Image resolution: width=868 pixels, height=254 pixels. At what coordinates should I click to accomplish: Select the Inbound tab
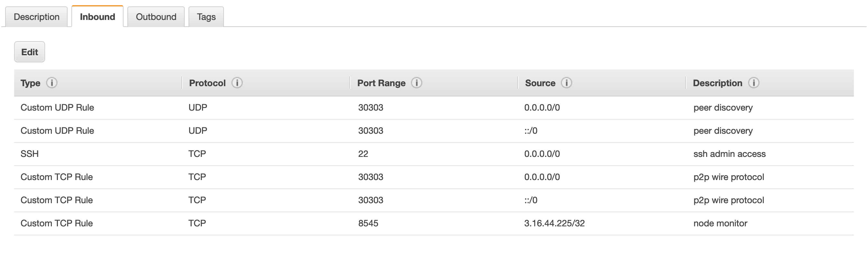(x=97, y=16)
